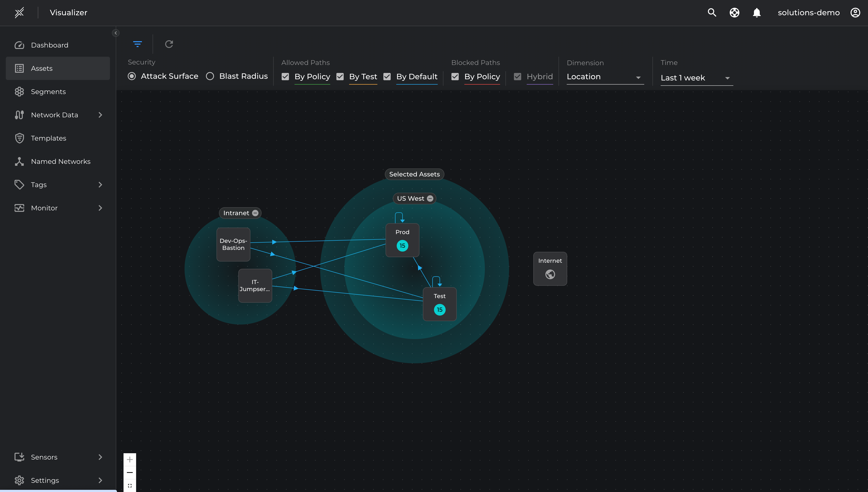868x492 pixels.
Task: Go to Segments in sidebar
Action: tap(48, 92)
